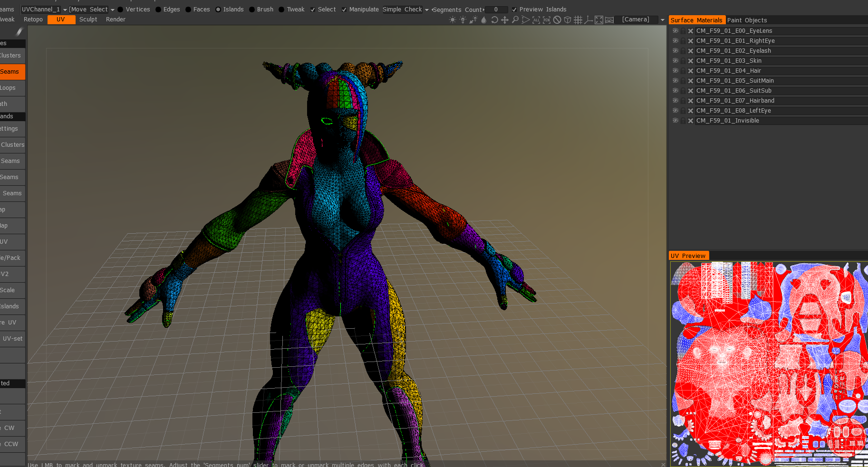This screenshot has height=467, width=868.
Task: Select the Edges radio button
Action: [158, 10]
